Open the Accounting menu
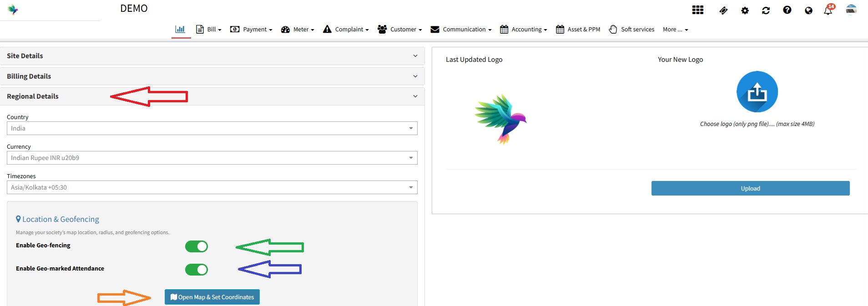868x306 pixels. 524,30
